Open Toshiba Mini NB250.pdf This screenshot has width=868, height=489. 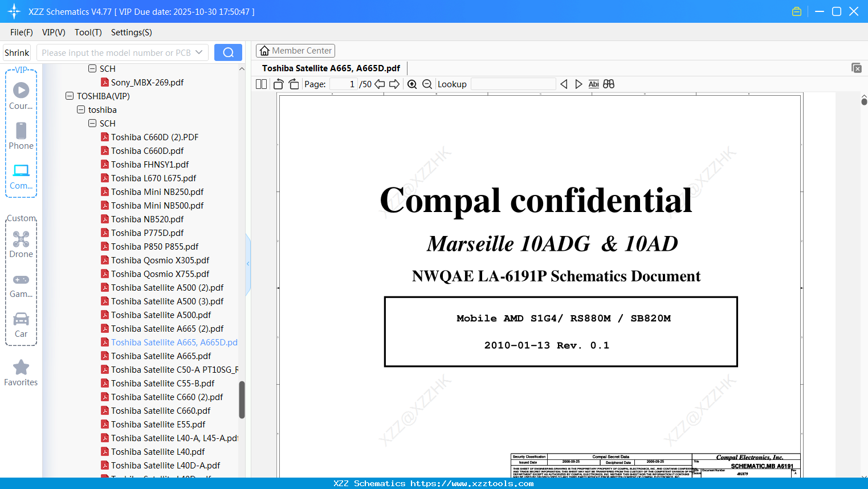[157, 191]
